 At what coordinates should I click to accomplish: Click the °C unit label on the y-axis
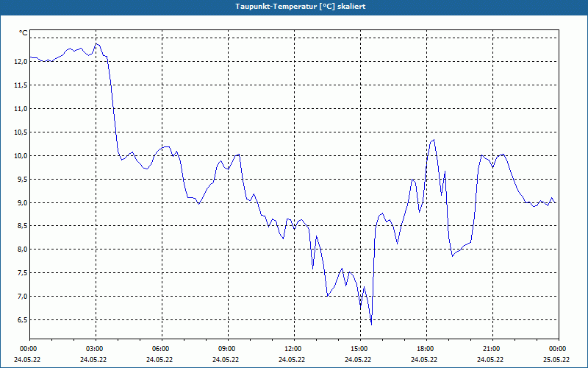[23, 33]
